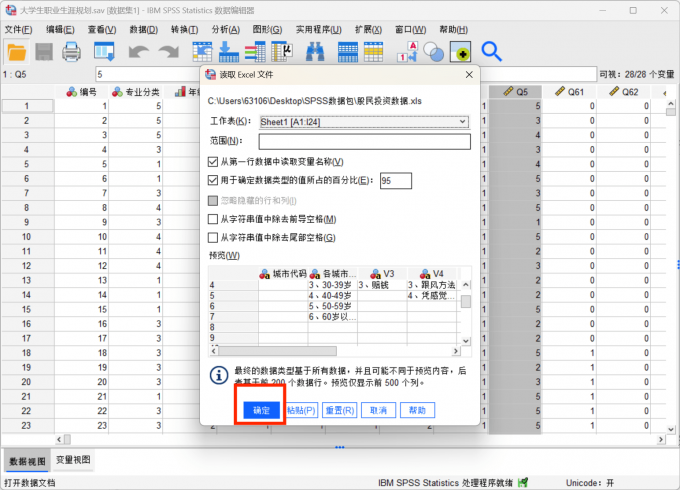The height and width of the screenshot is (490, 680).
Task: Select the V4 preview column header
Action: click(x=432, y=274)
